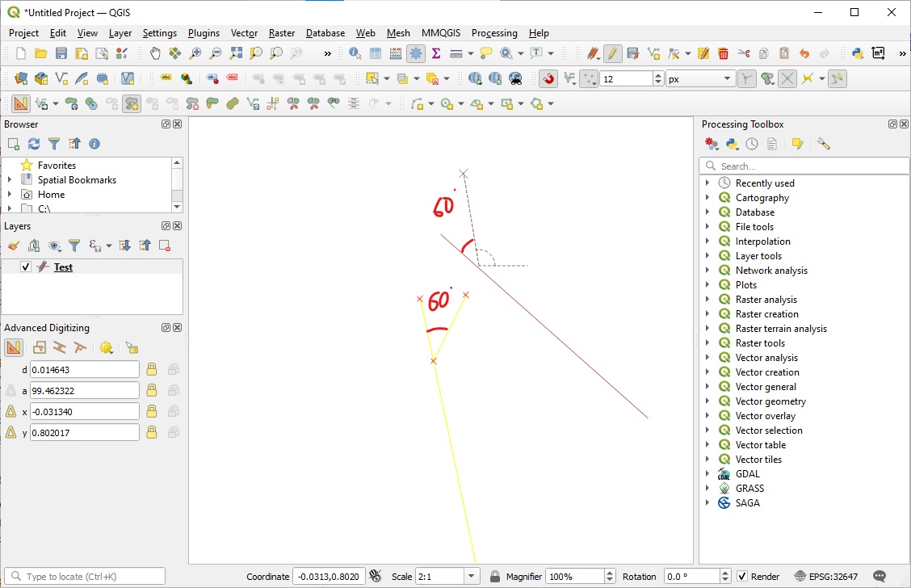
Task: Refresh the Browser panel
Action: point(33,144)
